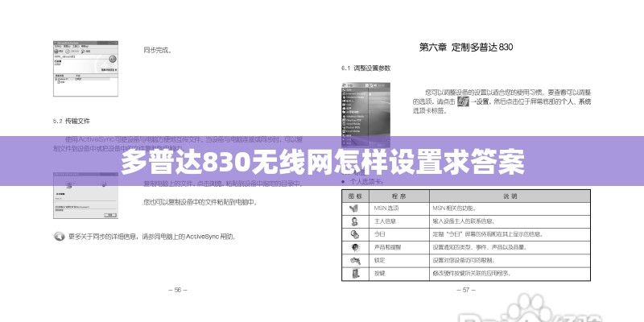This screenshot has height=322, width=644.
Task: Click the MSN选项 butterfly icon in table
Action: pyautogui.click(x=353, y=208)
